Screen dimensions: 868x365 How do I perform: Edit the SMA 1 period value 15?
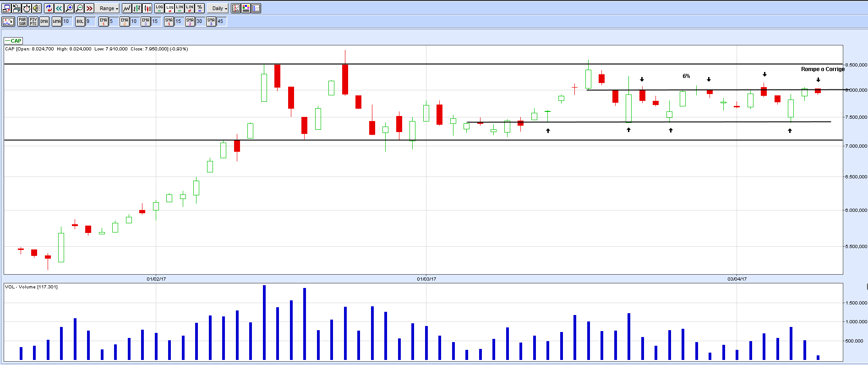(x=179, y=21)
